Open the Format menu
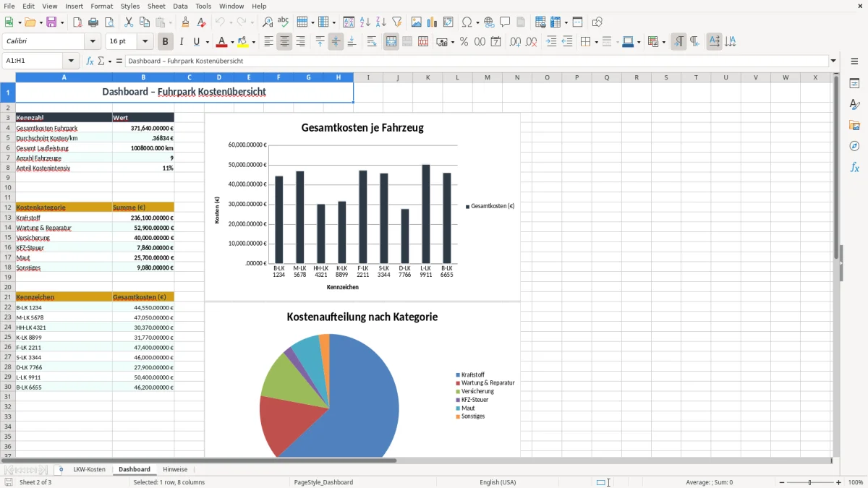 click(101, 6)
